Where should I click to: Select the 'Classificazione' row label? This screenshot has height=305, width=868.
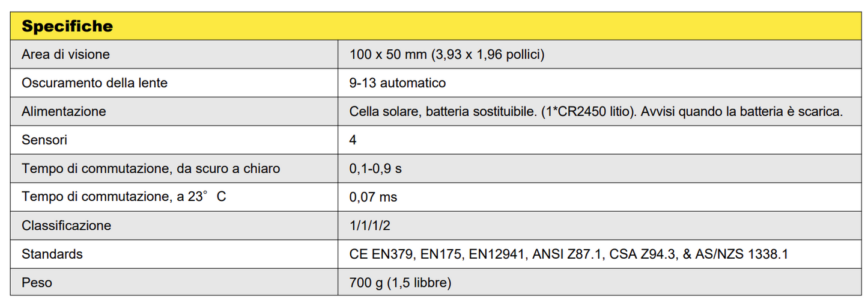[66, 226]
